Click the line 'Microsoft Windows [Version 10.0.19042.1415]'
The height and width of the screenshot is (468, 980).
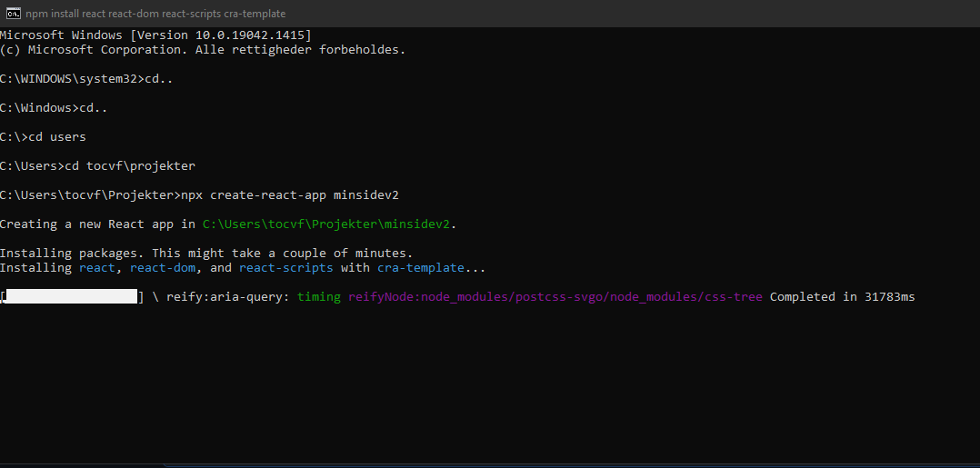tap(155, 35)
